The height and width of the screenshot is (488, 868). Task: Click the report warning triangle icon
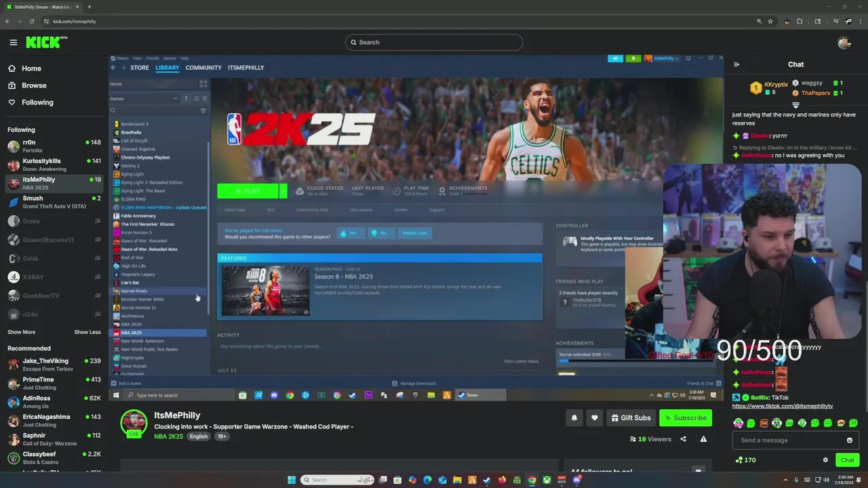coord(703,439)
